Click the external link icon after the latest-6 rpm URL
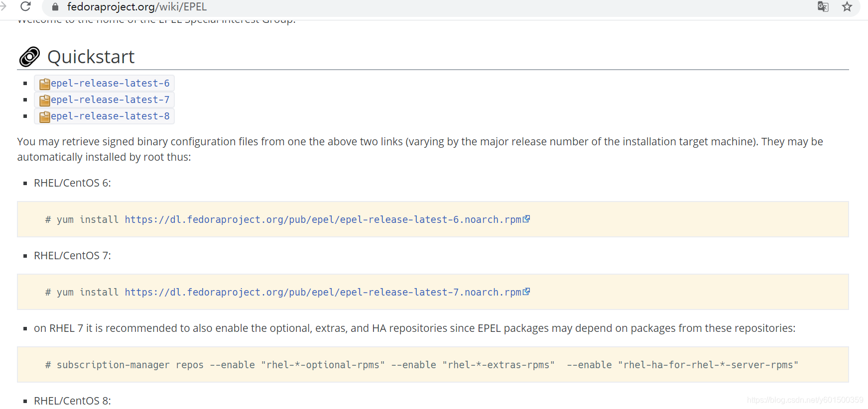 (526, 219)
